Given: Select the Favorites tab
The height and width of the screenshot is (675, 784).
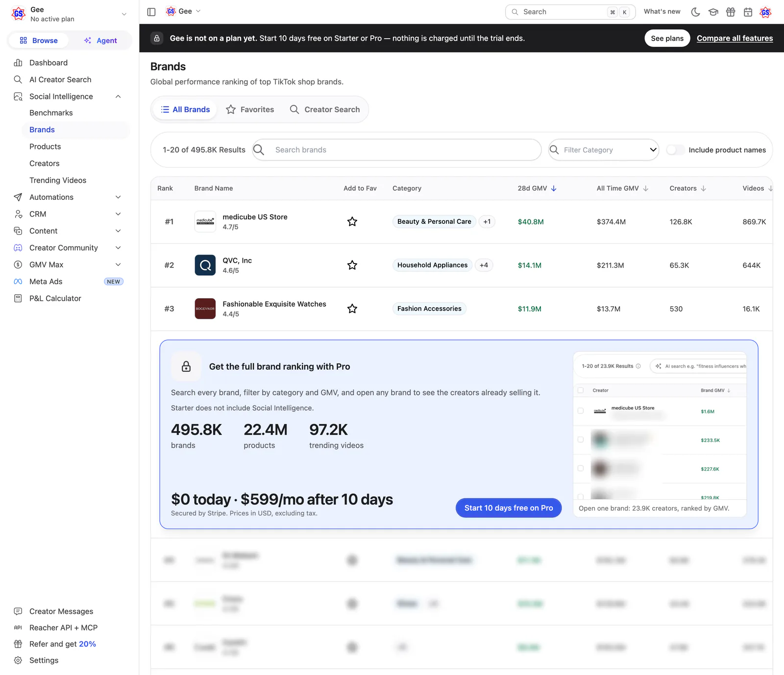Looking at the screenshot, I should click(250, 110).
